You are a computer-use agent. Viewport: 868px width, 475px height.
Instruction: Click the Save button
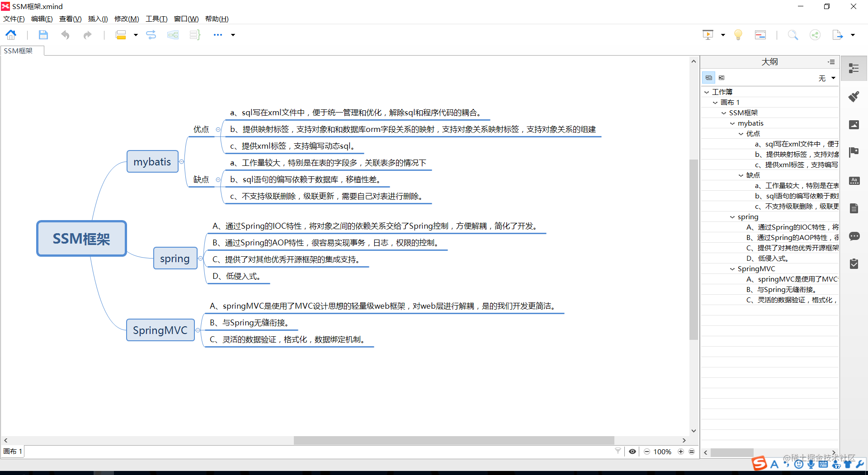click(x=43, y=35)
